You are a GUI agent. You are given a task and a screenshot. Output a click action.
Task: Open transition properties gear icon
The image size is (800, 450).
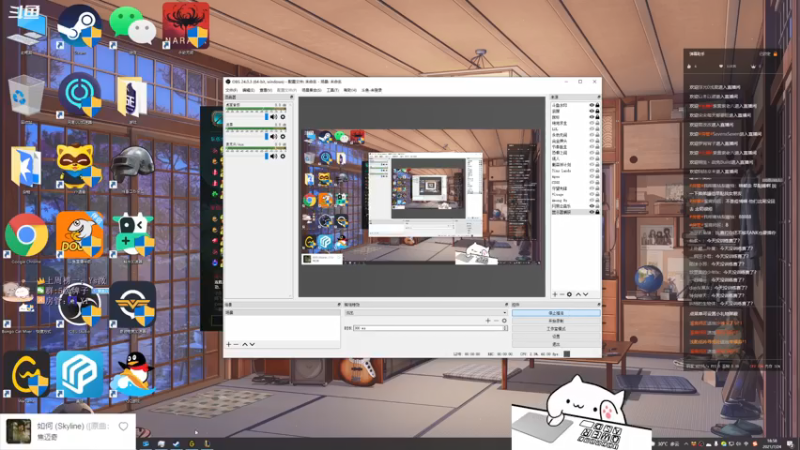504,321
